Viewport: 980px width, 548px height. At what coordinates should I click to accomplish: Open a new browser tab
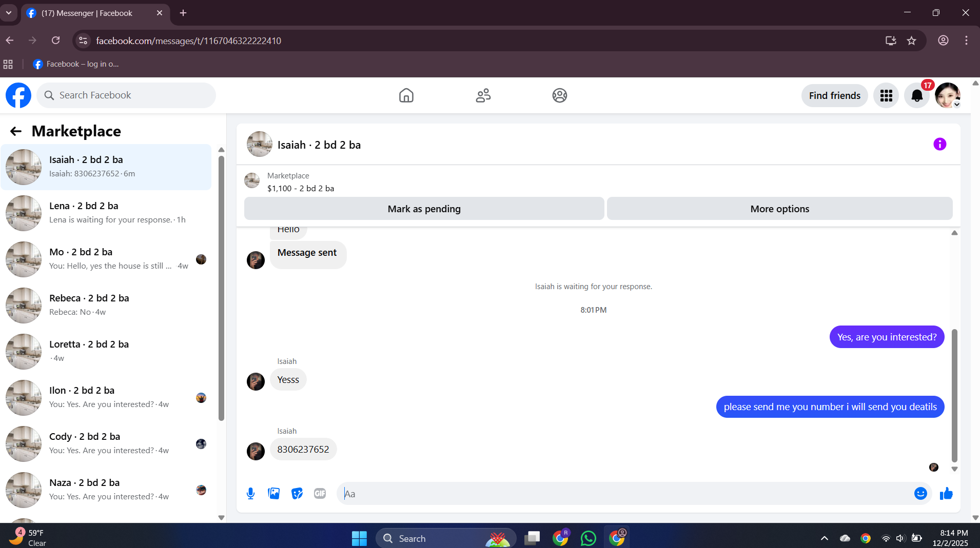(x=183, y=13)
